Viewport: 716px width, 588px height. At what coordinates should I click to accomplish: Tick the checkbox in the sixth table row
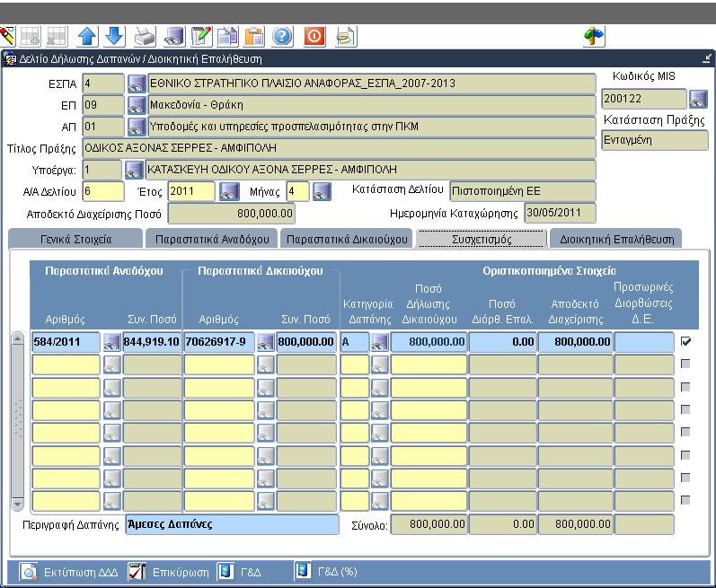tap(685, 455)
